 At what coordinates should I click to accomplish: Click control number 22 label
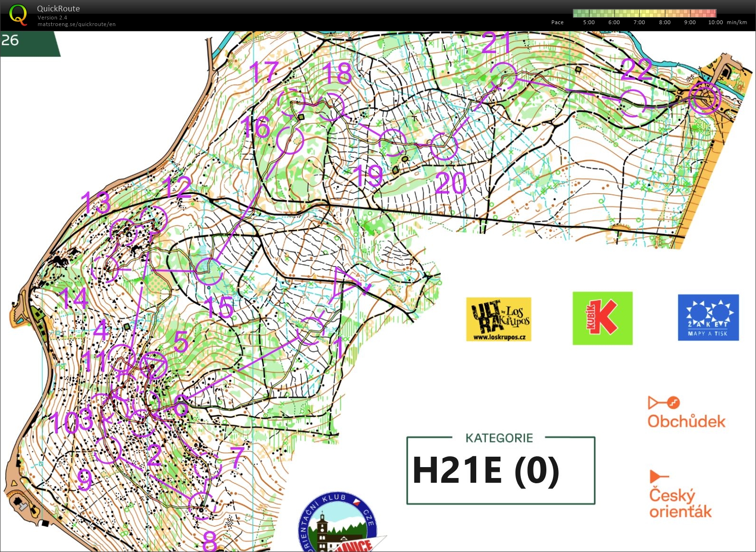point(636,69)
